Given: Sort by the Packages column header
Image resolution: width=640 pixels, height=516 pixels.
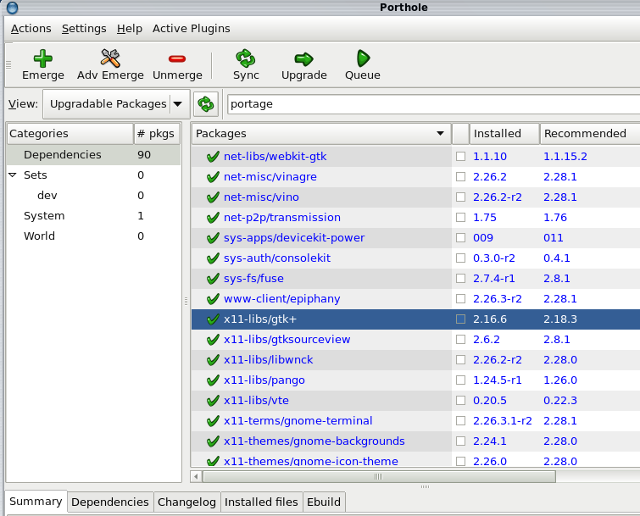Looking at the screenshot, I should click(x=322, y=133).
